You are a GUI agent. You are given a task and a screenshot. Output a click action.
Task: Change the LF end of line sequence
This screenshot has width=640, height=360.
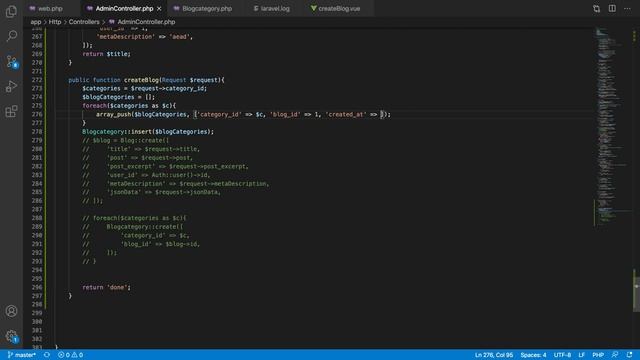[x=582, y=355]
